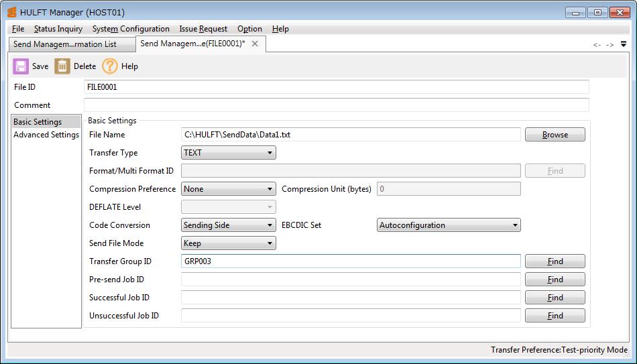Open the Option menu
The width and height of the screenshot is (637, 364).
(x=249, y=29)
